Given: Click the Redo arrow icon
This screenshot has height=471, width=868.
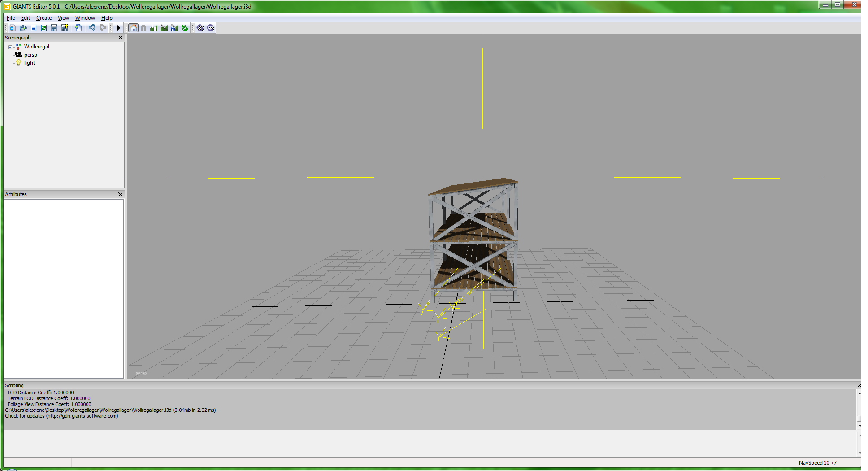Looking at the screenshot, I should (103, 28).
